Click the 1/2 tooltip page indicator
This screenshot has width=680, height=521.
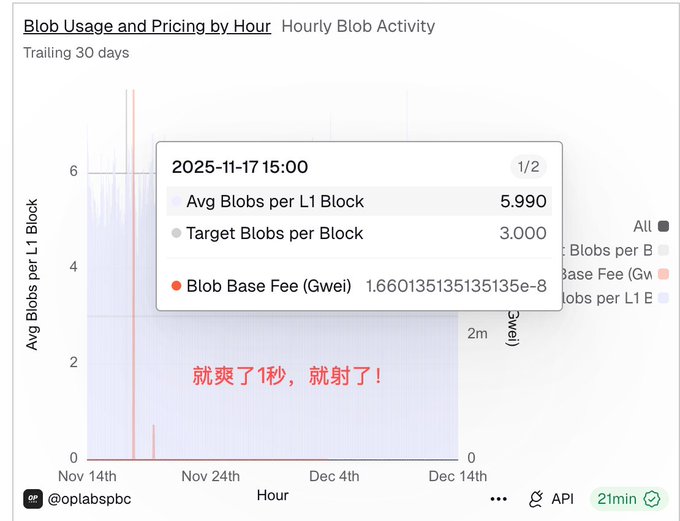pyautogui.click(x=528, y=166)
